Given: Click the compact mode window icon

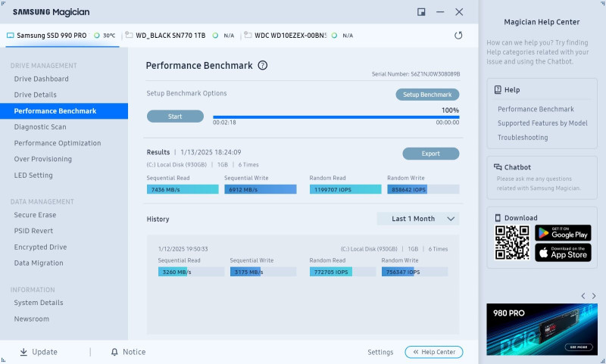Looking at the screenshot, I should 421,12.
